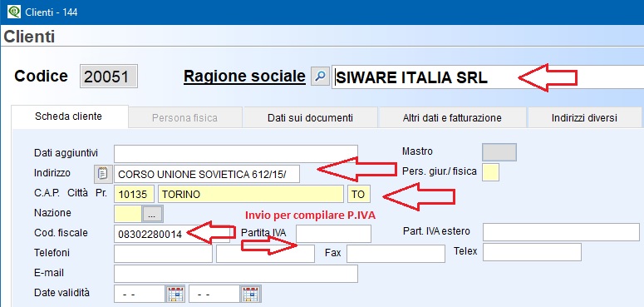
Task: Click the Città field containing TORINO
Action: [x=250, y=194]
